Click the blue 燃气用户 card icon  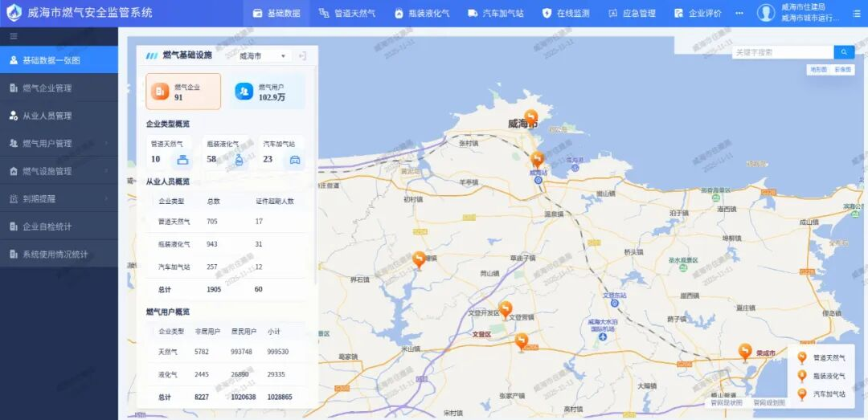pyautogui.click(x=244, y=92)
